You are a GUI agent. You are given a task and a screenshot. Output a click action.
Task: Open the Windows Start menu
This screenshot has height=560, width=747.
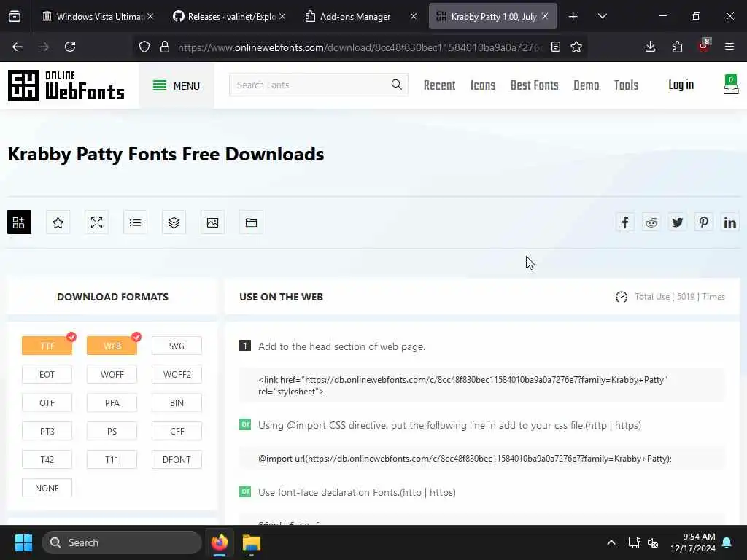pos(23,542)
